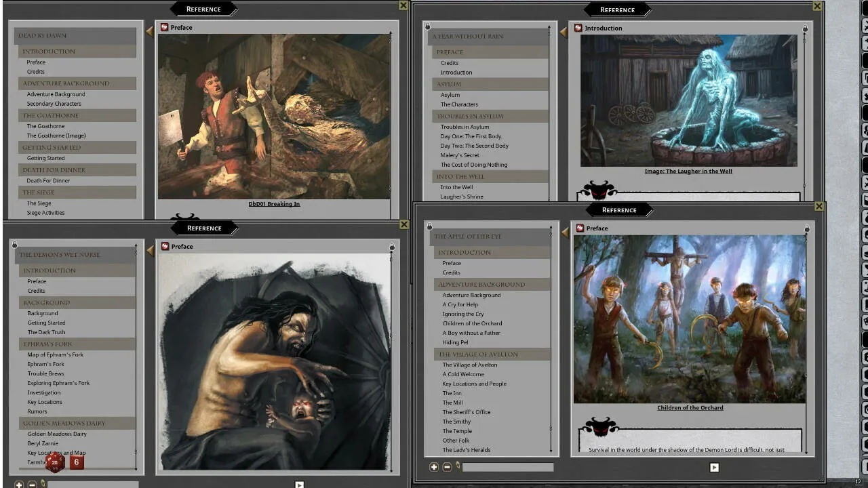868x488 pixels.
Task: Click Preface page icon in Dead by Dawn window
Action: pos(164,27)
